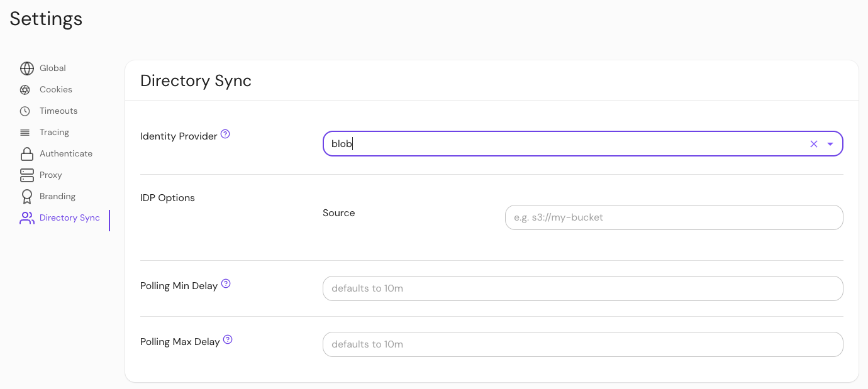Click the Polling Max Delay input
The image size is (868, 389).
click(x=582, y=344)
